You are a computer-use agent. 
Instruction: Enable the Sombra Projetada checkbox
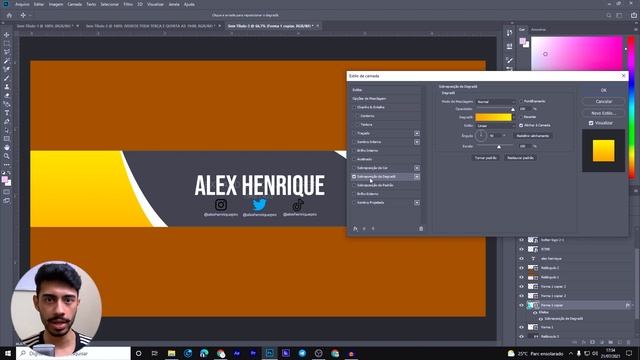(x=354, y=202)
